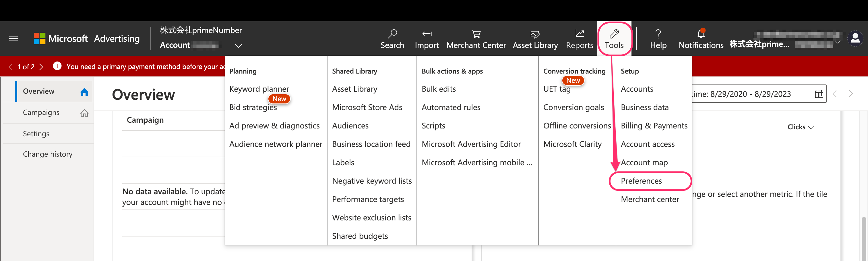
Task: Open Ad preview & diagnostics
Action: [274, 126]
